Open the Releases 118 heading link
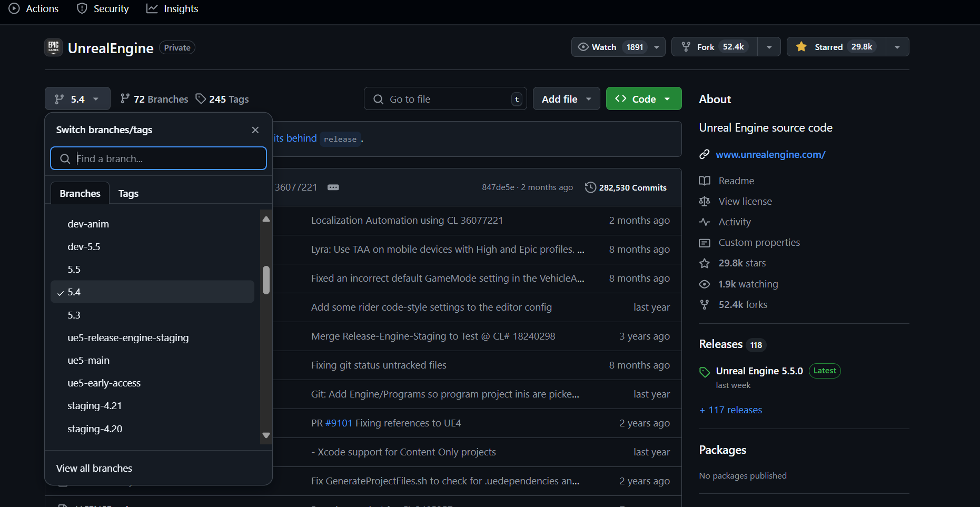The image size is (980, 507). [x=732, y=344]
